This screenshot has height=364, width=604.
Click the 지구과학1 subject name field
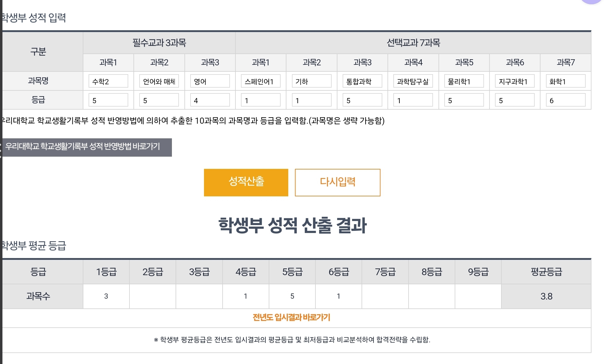[515, 81]
